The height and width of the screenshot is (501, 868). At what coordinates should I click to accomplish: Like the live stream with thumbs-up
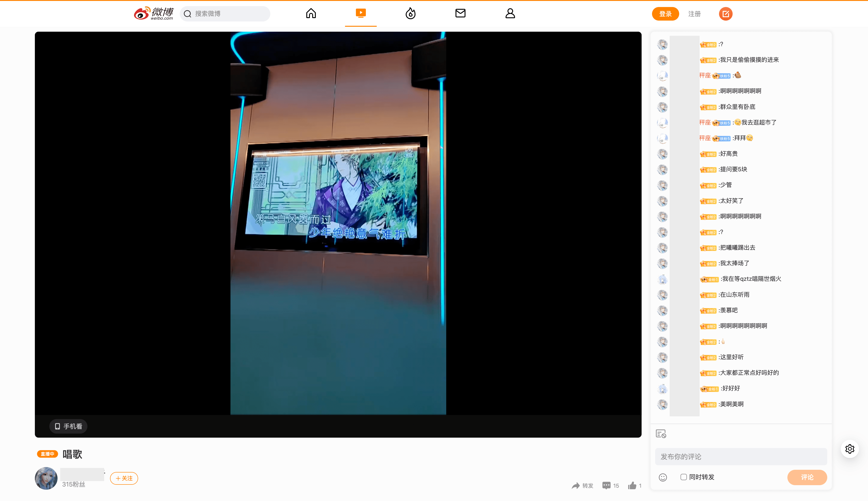[632, 486]
